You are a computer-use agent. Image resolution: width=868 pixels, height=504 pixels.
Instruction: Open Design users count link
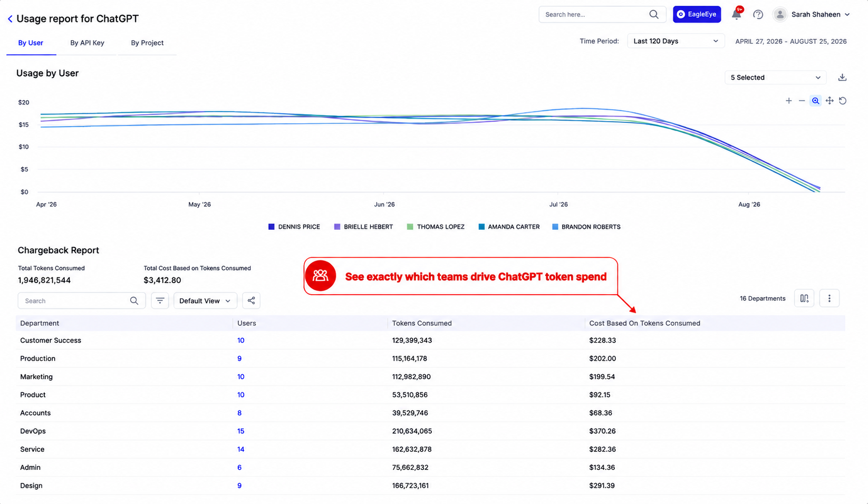[239, 486]
